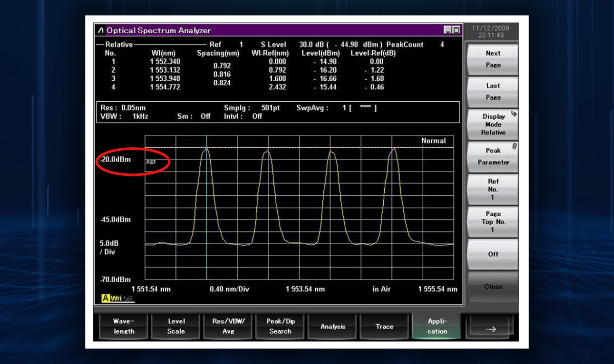Change Display Mode Relative softkey

coord(493,124)
